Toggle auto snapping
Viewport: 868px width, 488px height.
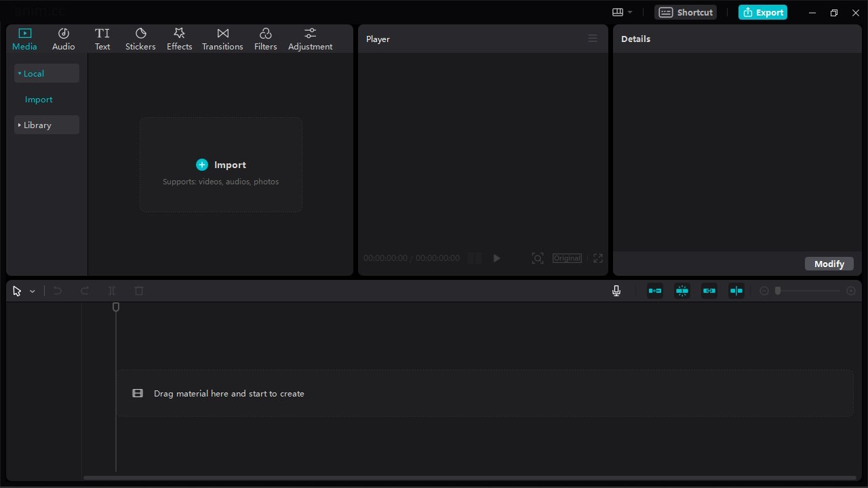(682, 291)
